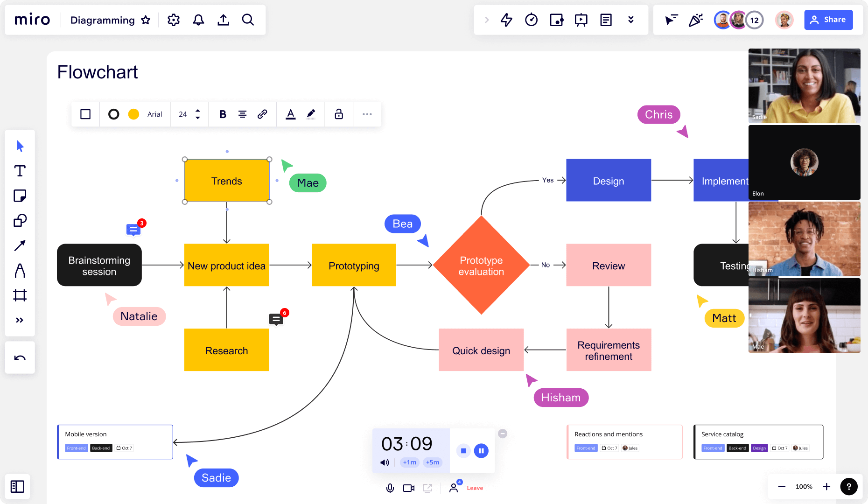Turn off the camera in the call bar
The image size is (868, 504).
[409, 488]
